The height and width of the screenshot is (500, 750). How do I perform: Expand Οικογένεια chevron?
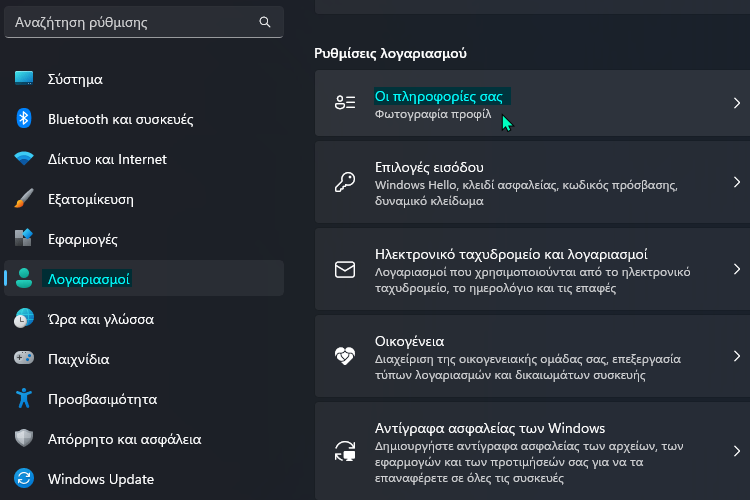point(737,356)
